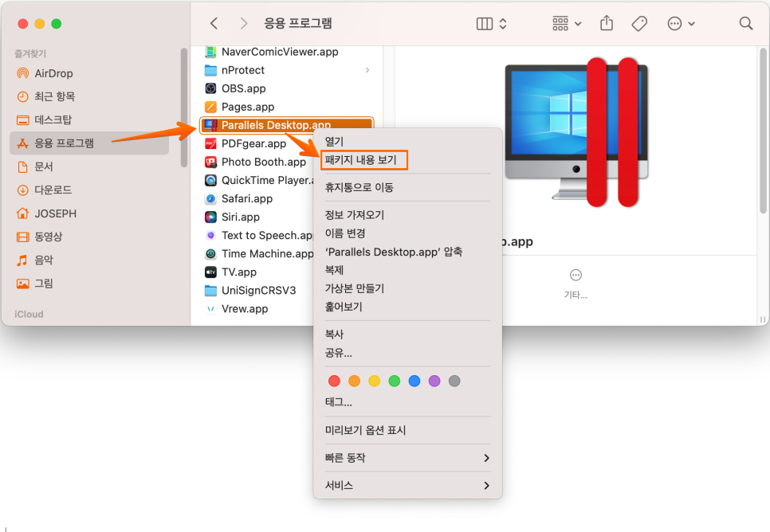Choose 미리보기 옵션 표시 menu item
The width and height of the screenshot is (770, 532).
click(407, 430)
